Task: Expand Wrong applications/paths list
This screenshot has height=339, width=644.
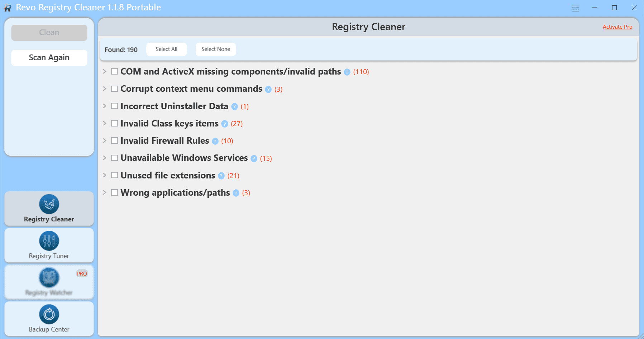Action: tap(104, 192)
